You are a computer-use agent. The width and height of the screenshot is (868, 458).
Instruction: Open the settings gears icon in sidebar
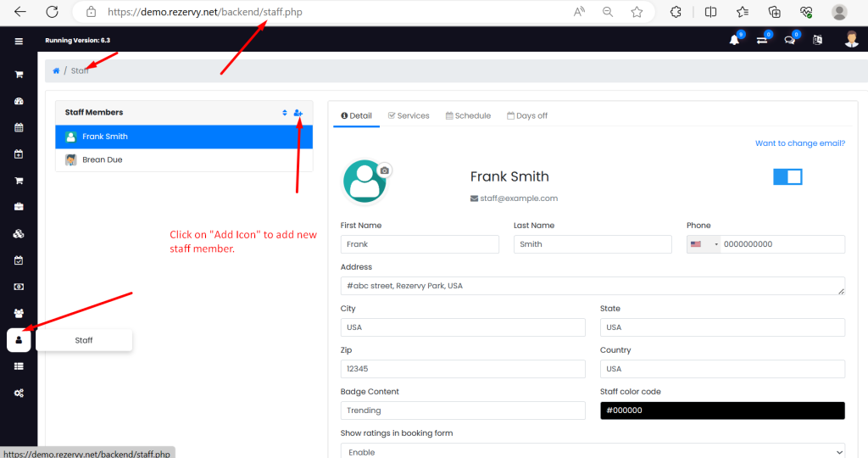(19, 394)
